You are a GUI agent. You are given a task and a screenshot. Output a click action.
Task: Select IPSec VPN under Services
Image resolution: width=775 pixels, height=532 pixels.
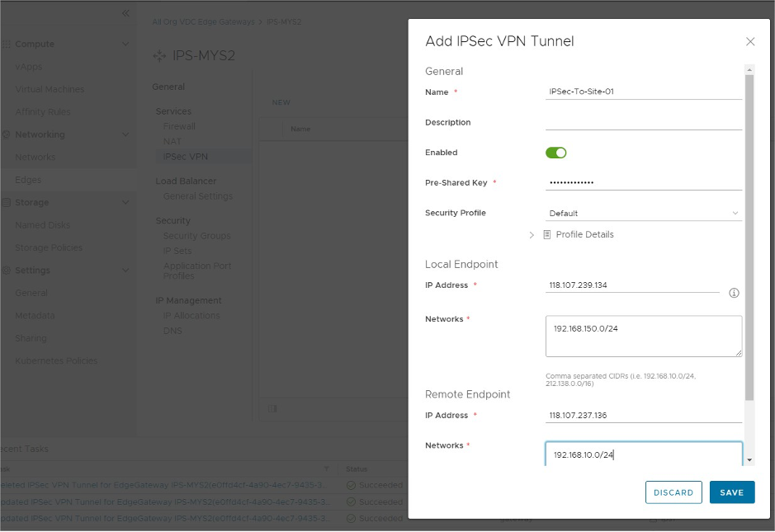(186, 157)
